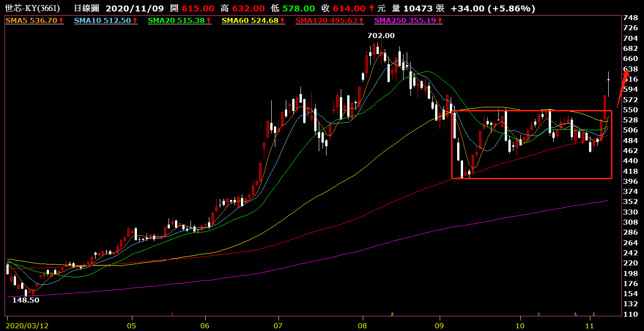The width and height of the screenshot is (644, 331).
Task: Toggle the SMA5 moving average label
Action: [x=31, y=21]
